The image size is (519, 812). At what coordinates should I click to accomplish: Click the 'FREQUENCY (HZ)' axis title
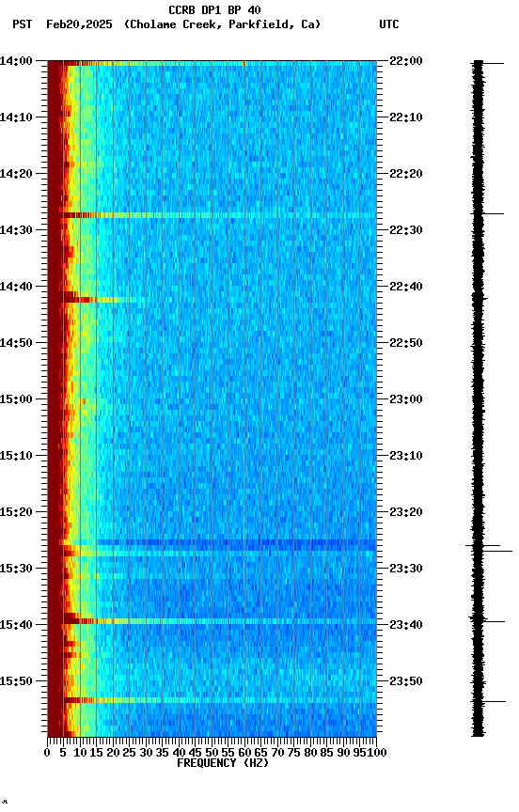coord(223,763)
